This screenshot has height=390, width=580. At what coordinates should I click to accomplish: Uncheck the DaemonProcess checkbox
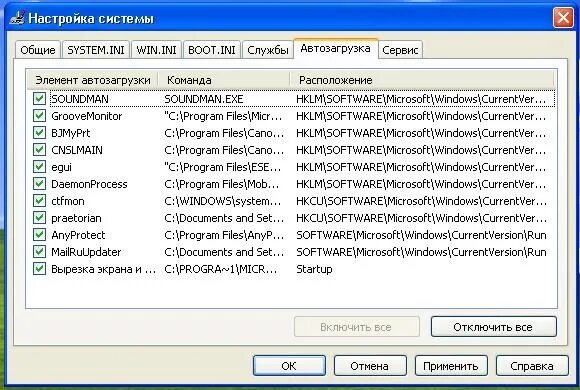point(39,184)
